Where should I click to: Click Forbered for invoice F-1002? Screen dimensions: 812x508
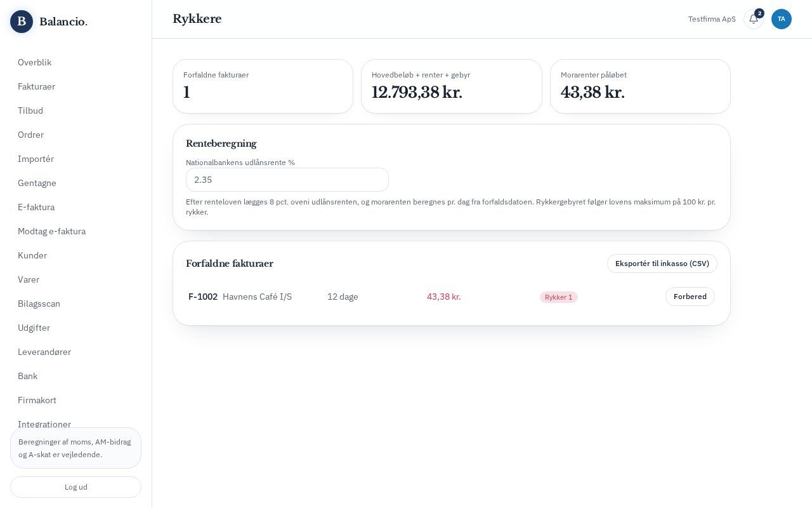pos(690,297)
